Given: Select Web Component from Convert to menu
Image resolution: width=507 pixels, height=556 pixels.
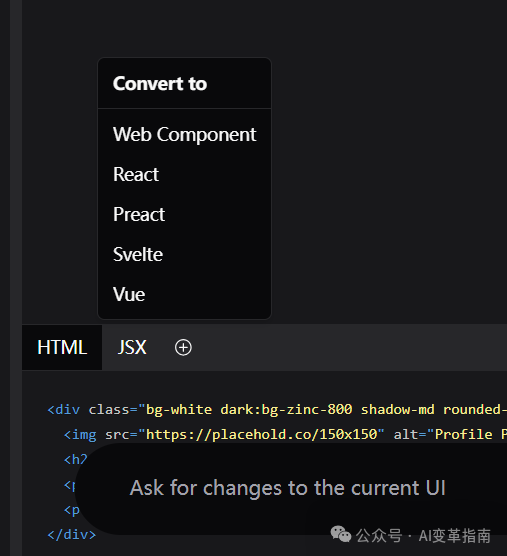Looking at the screenshot, I should pos(184,134).
